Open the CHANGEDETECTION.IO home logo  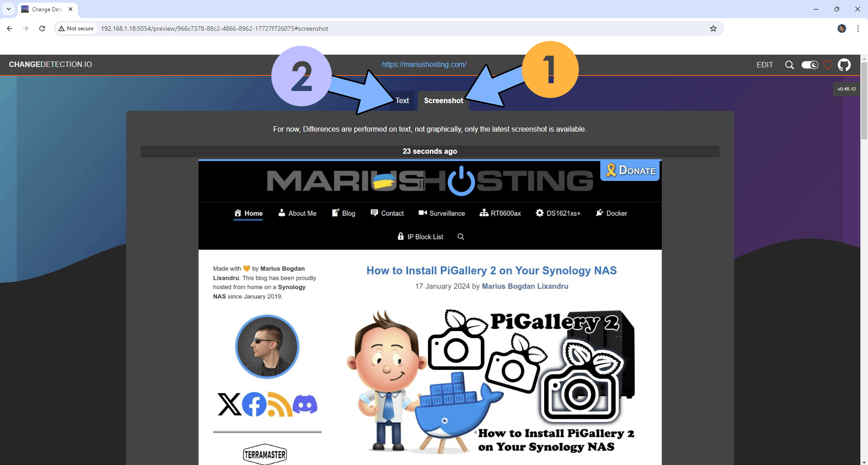tap(50, 64)
